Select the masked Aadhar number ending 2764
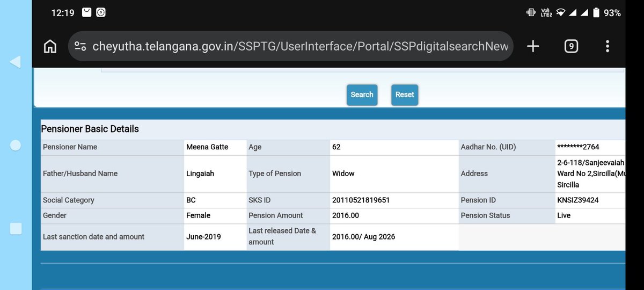Image resolution: width=644 pixels, height=290 pixels. (578, 147)
